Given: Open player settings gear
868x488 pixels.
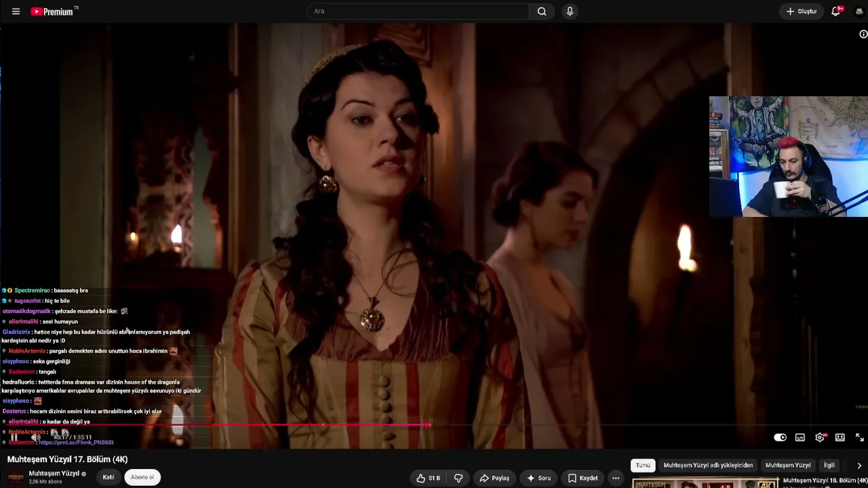Looking at the screenshot, I should pyautogui.click(x=820, y=438).
